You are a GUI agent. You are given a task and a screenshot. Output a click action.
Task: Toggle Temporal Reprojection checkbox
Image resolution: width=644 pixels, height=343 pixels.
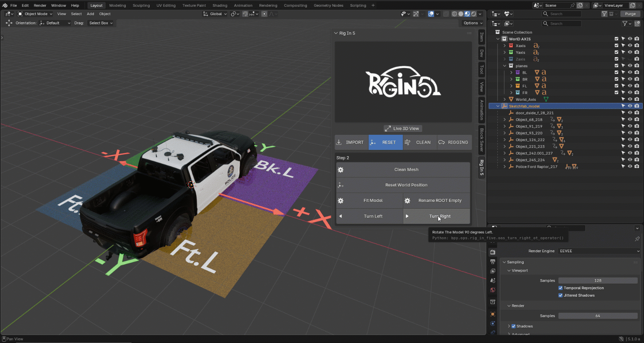(561, 288)
